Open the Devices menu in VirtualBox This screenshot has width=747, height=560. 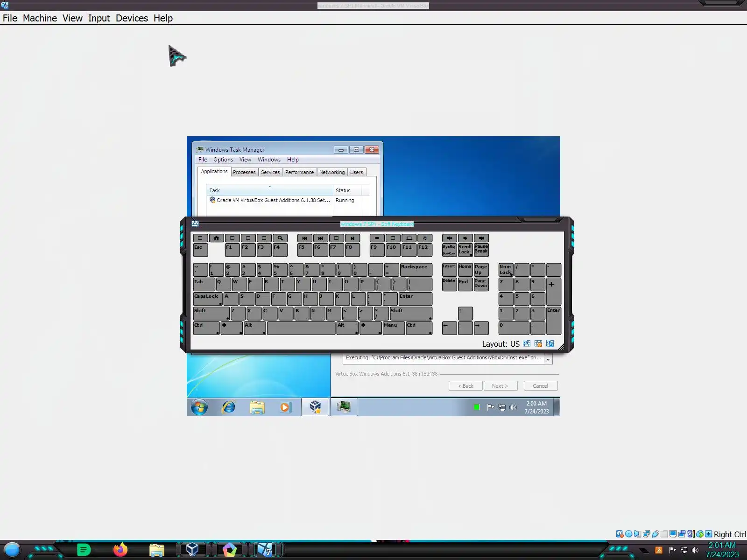click(x=132, y=18)
